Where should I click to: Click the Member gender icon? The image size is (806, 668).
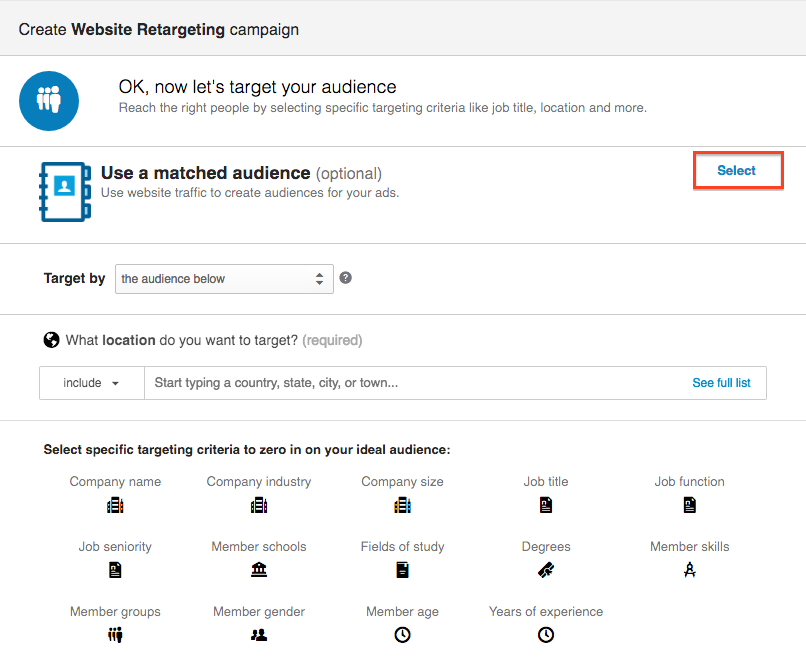pos(259,635)
